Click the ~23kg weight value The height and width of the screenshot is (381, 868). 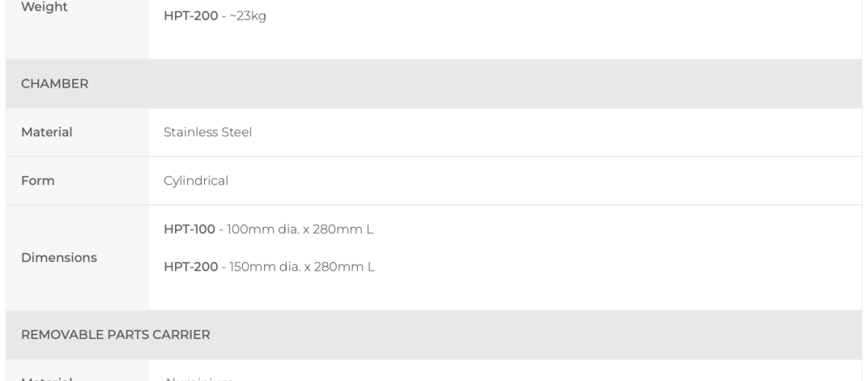(248, 16)
